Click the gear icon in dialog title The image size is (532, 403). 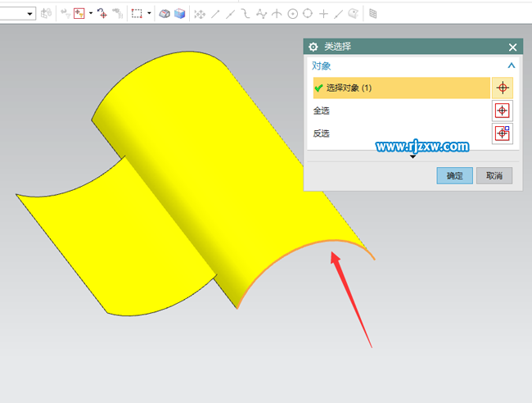pyautogui.click(x=313, y=48)
